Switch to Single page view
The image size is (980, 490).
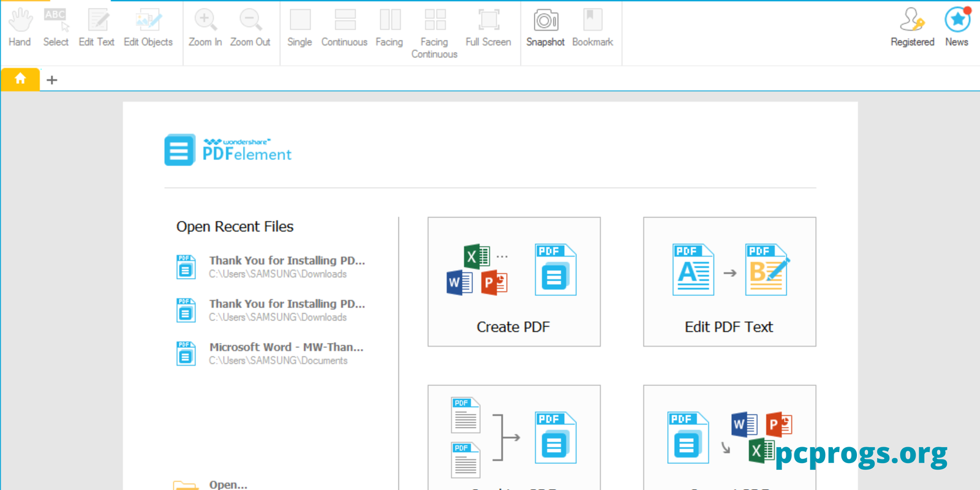coord(300,28)
